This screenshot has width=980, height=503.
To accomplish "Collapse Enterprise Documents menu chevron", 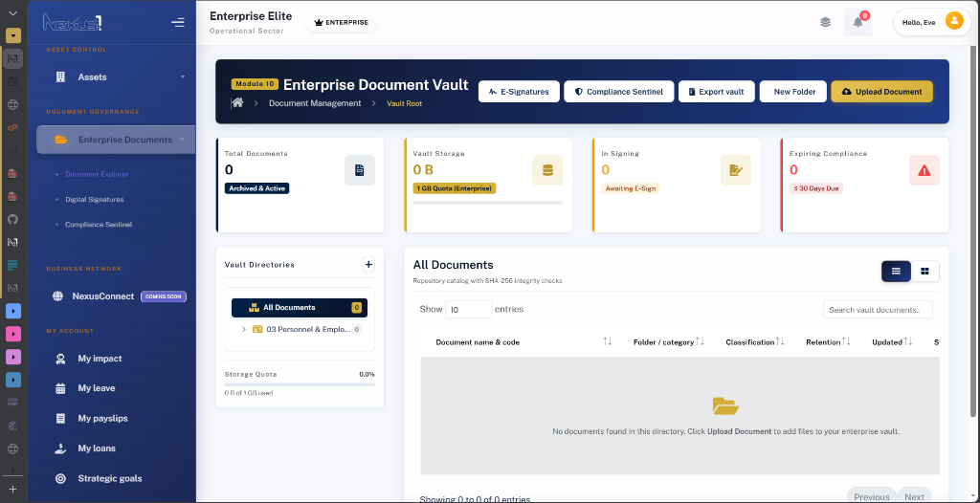I will [x=183, y=140].
